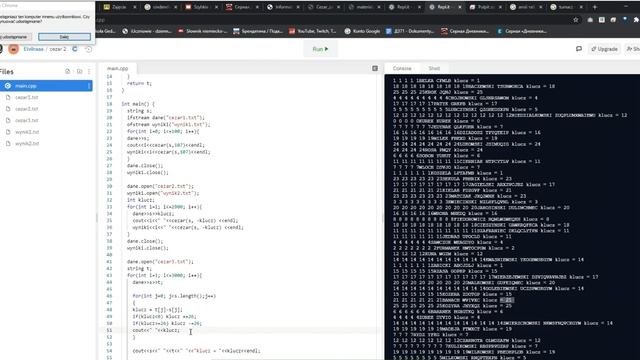Click the Dalej button in dialog

click(64, 37)
